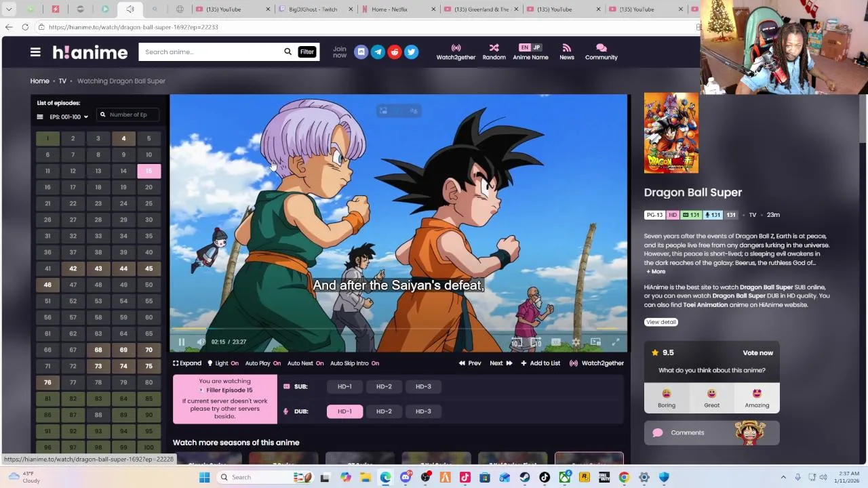Open the browser tab list dropdown
Screen dimensions: 868x488
9,9
